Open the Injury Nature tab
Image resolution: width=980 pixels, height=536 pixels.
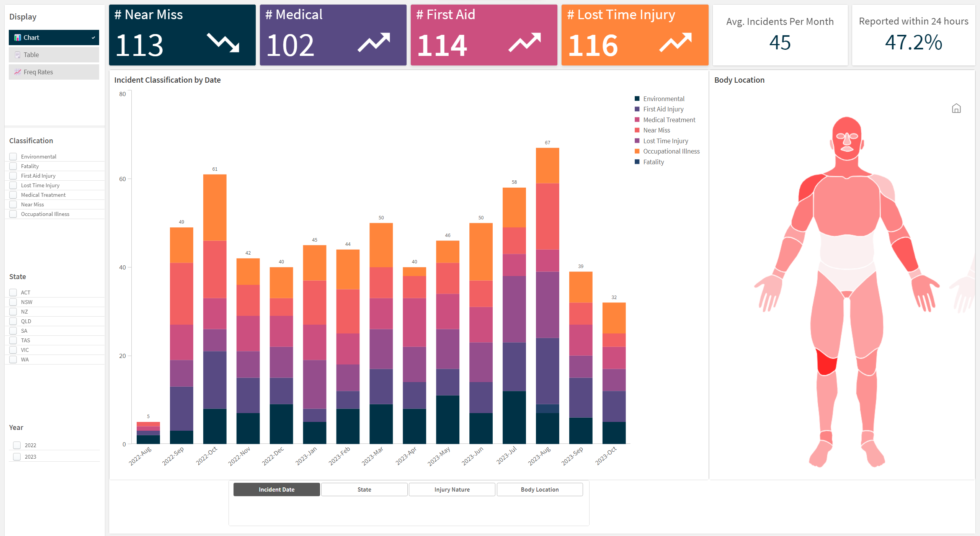coord(452,489)
